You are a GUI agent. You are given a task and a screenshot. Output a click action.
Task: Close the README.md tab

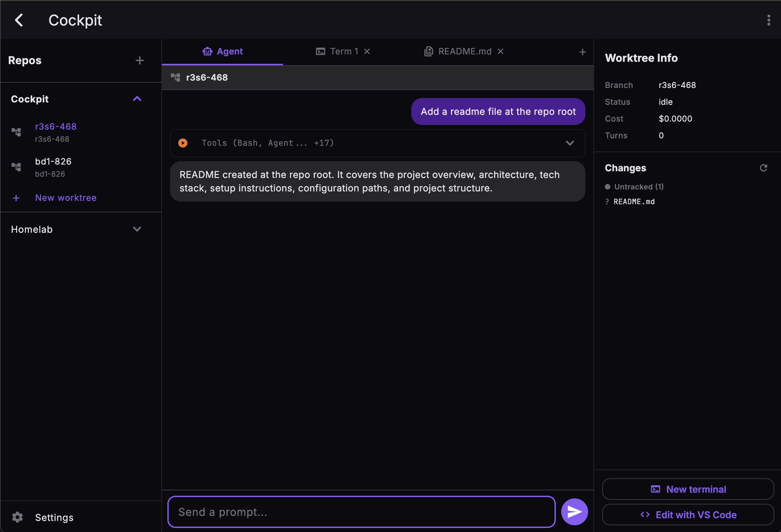coord(500,51)
